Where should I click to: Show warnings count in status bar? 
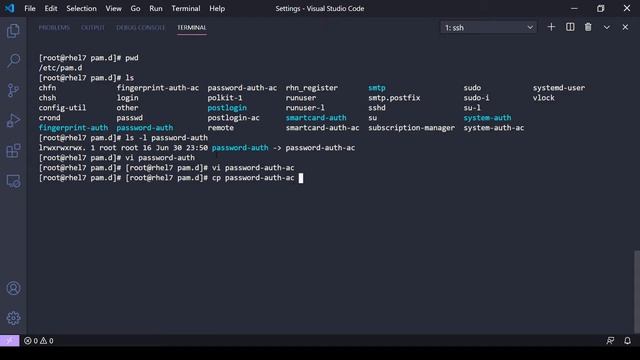(x=47, y=340)
